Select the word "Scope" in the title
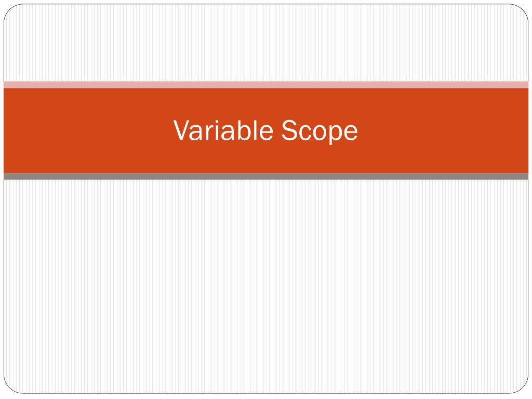Screen dimensions: 532x399 (320, 131)
